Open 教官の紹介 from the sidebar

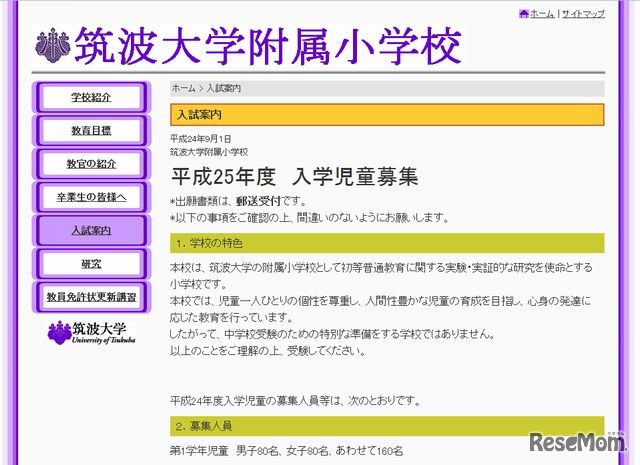pos(92,164)
